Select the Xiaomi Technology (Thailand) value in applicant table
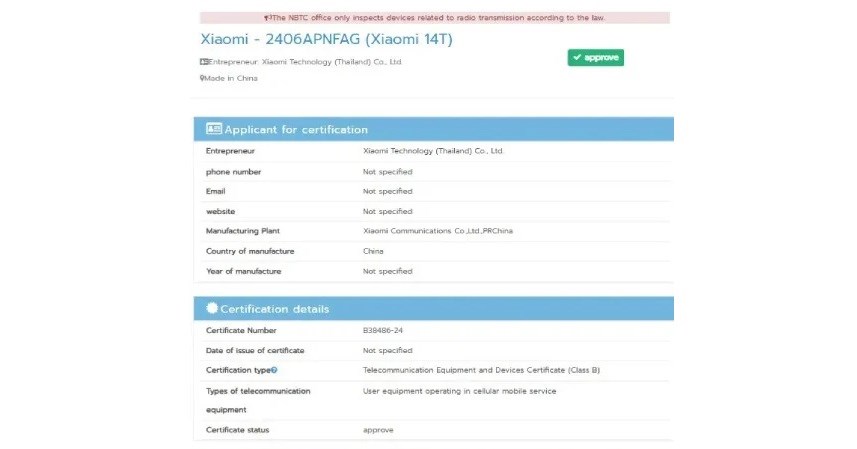This screenshot has height=449, width=857. [433, 151]
